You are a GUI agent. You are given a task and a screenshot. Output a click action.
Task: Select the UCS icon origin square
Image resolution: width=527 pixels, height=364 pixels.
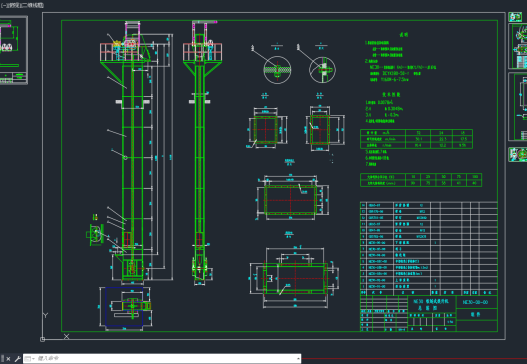[42, 339]
